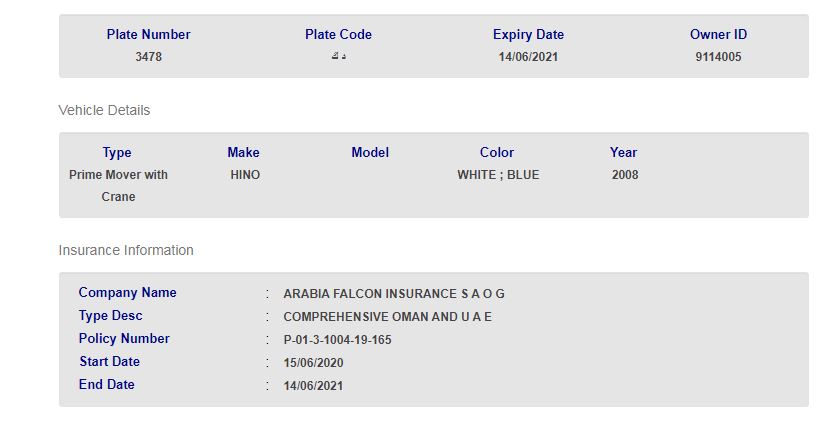
Task: Click the Vehicle Details section heading
Action: 104,110
